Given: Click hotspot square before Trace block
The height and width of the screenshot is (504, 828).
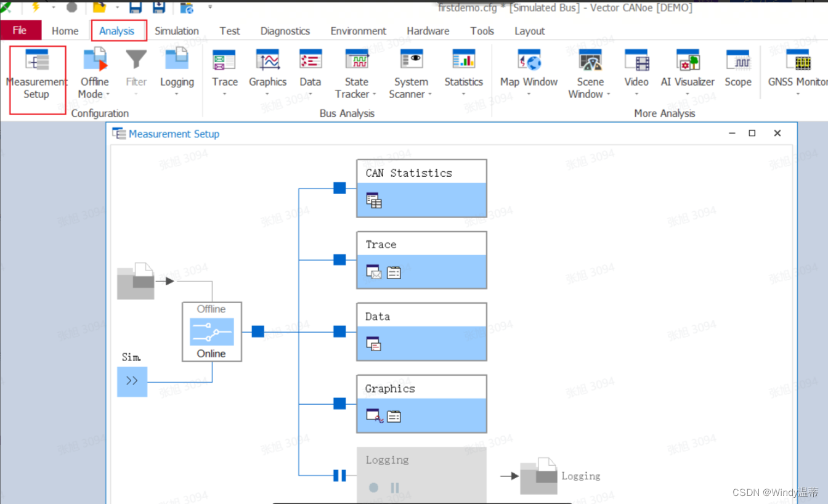Looking at the screenshot, I should coord(339,259).
